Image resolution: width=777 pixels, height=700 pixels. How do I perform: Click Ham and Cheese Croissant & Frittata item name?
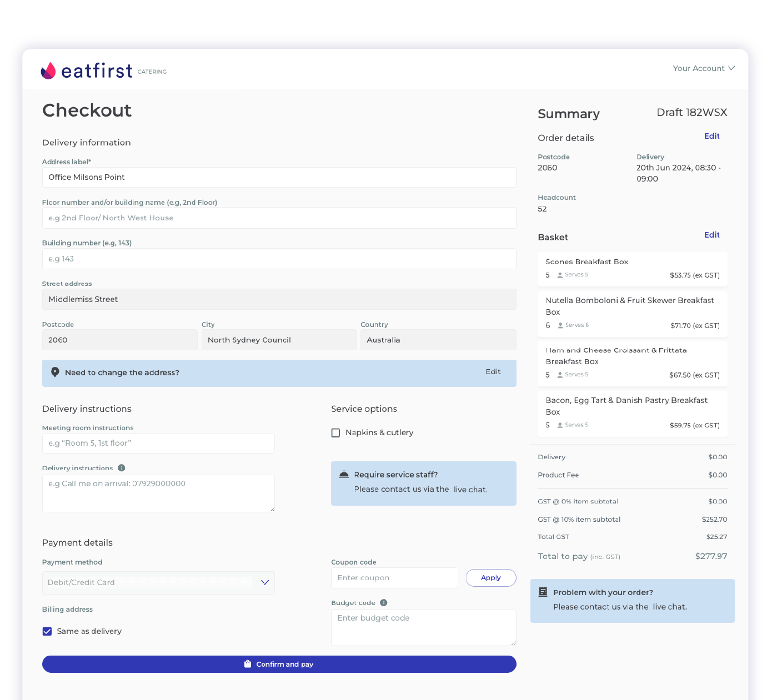[x=616, y=356]
